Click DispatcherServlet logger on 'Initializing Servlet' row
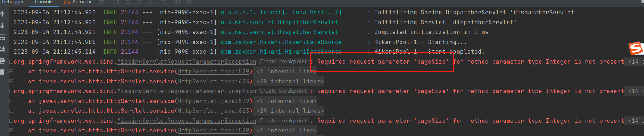 279,22
